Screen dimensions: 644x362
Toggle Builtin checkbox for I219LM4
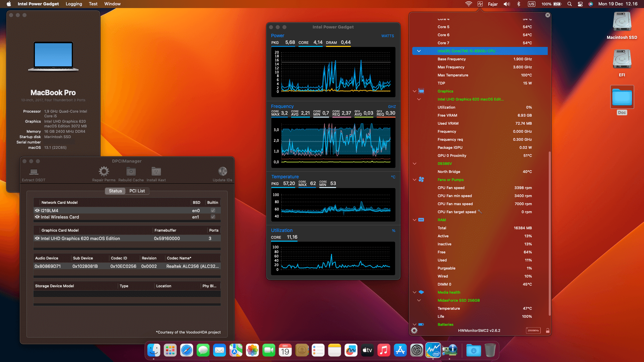[x=213, y=210]
